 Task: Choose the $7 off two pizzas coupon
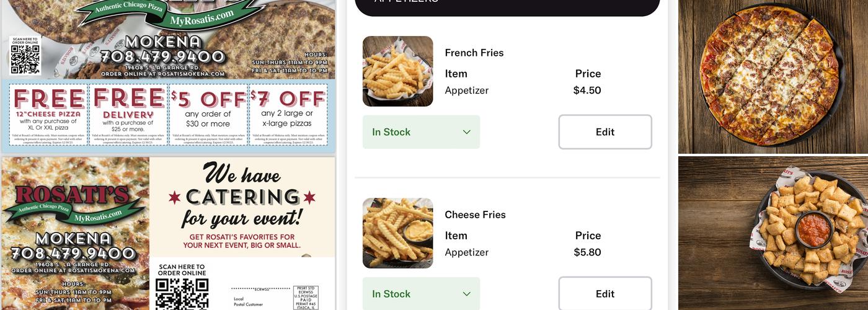287,115
